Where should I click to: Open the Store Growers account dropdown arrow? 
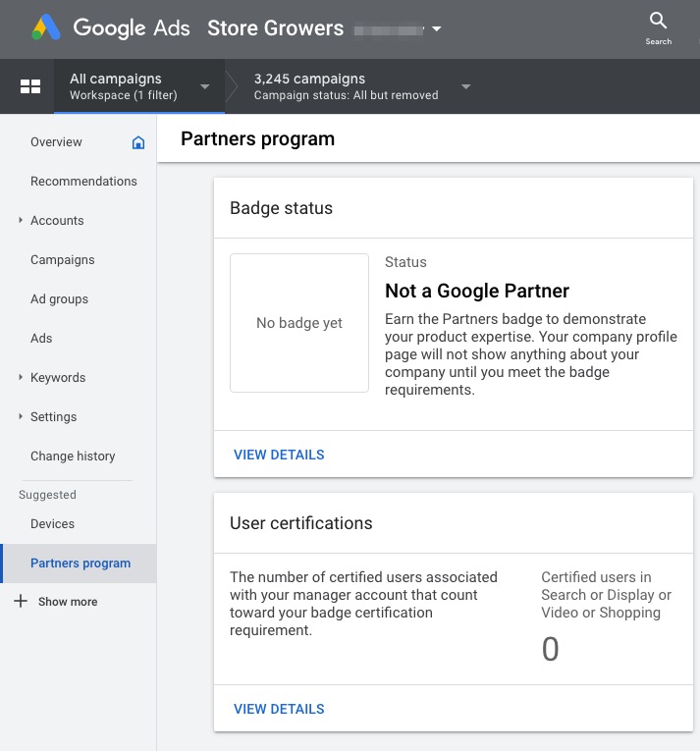(x=436, y=28)
